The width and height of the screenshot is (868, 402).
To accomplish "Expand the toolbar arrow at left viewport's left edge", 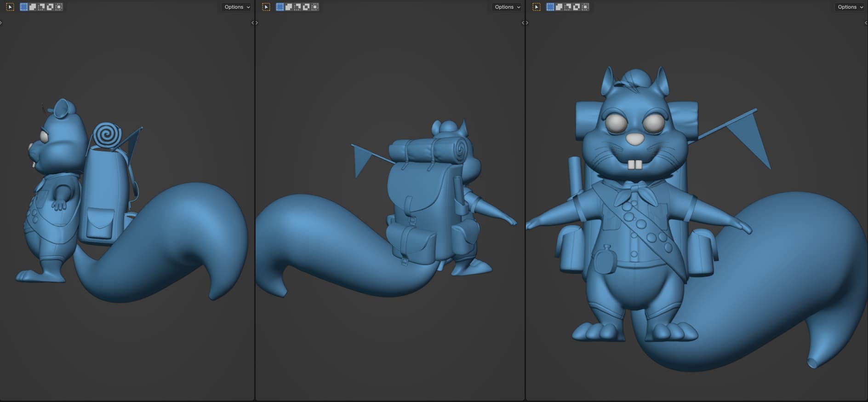I will [1, 23].
